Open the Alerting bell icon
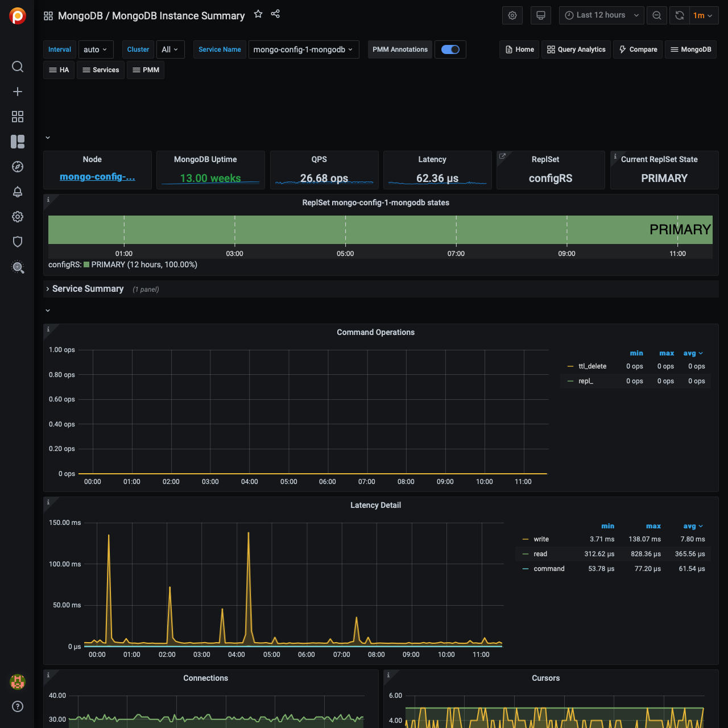The image size is (728, 728). 18,192
